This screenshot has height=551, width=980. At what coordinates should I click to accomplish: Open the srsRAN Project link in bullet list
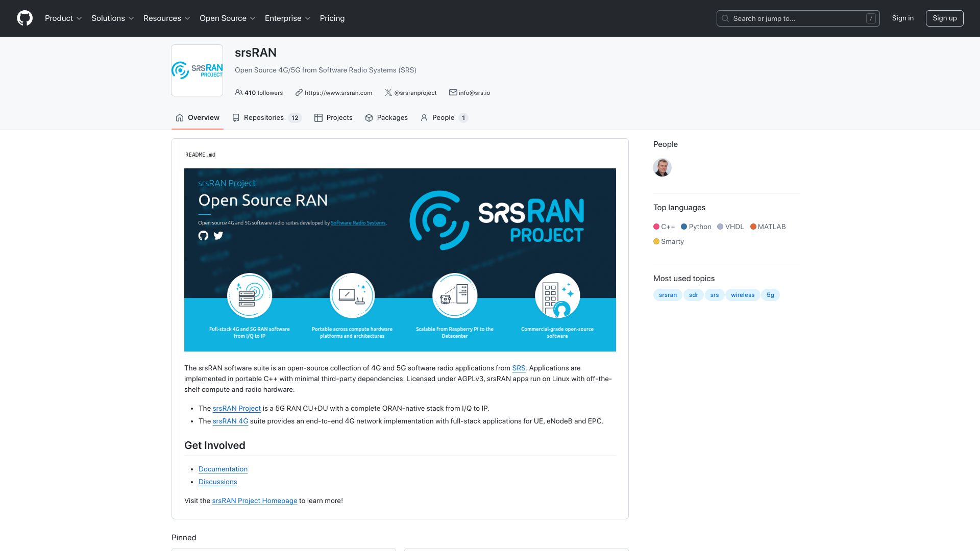237,408
